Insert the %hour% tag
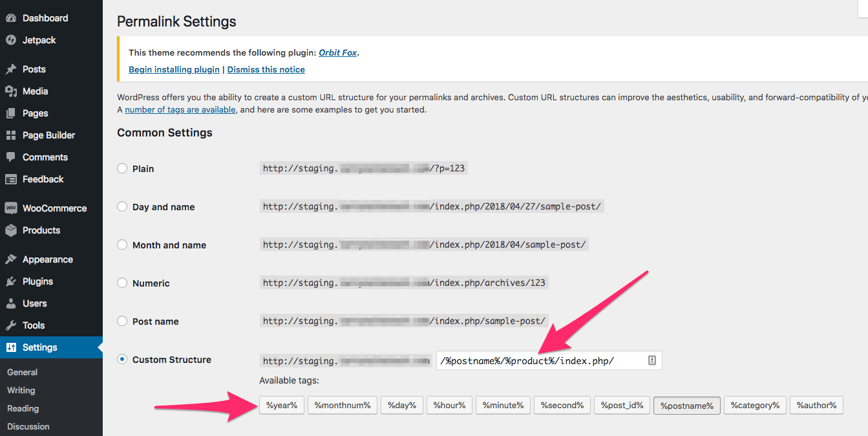 point(449,406)
